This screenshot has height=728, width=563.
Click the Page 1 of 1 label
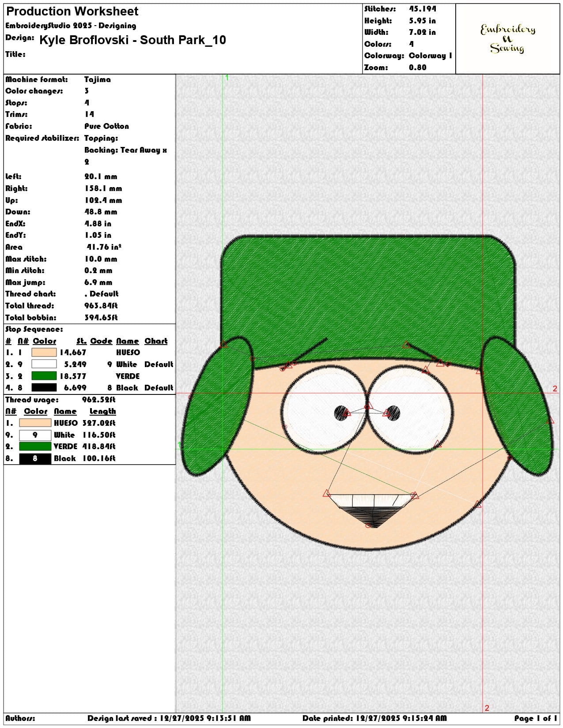pos(536,718)
